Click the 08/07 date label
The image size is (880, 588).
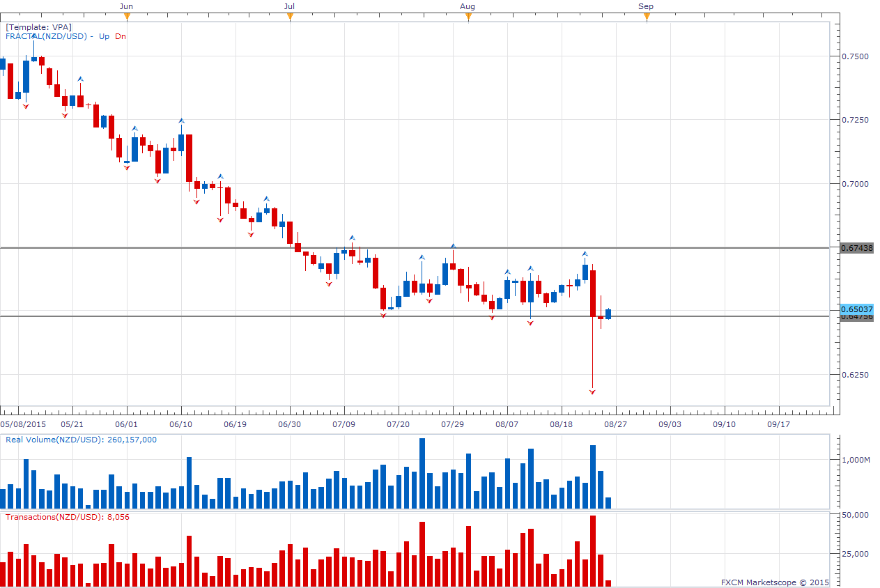507,424
